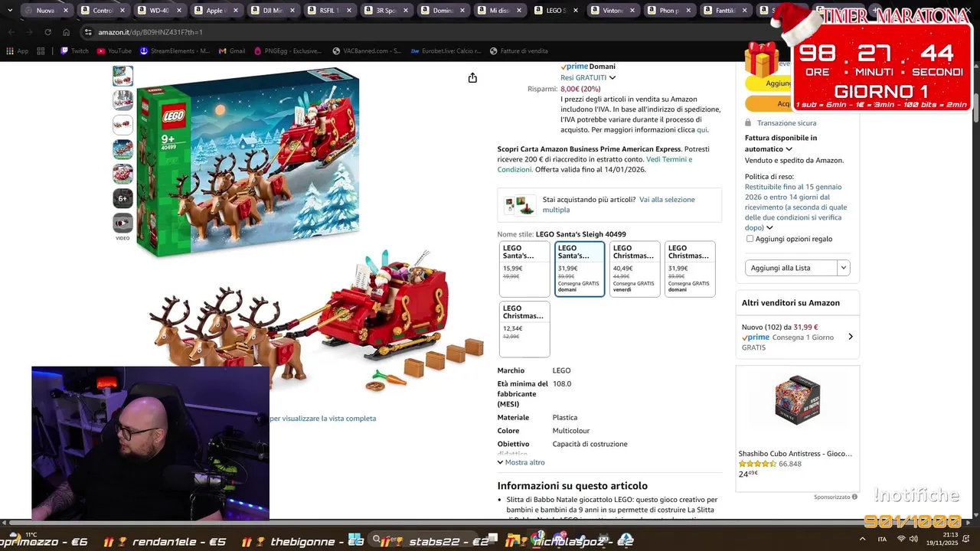The width and height of the screenshot is (980, 551).
Task: Open the YouTube bookmark
Action: tap(114, 51)
